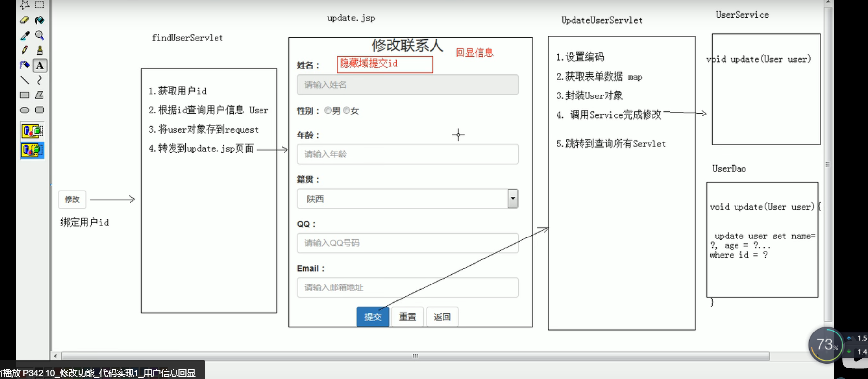
Task: Click the update.jsp label
Action: point(351,18)
